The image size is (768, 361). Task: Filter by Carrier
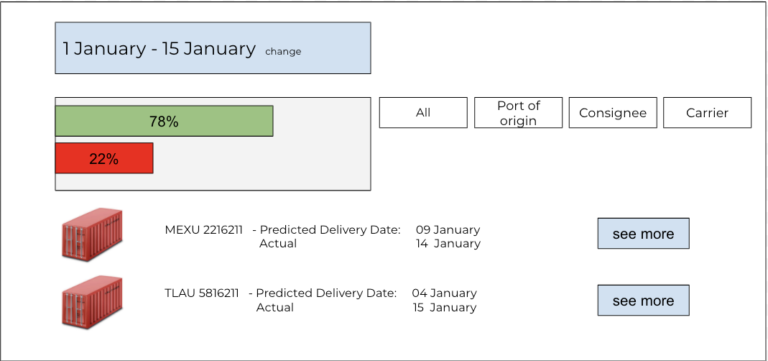(707, 113)
